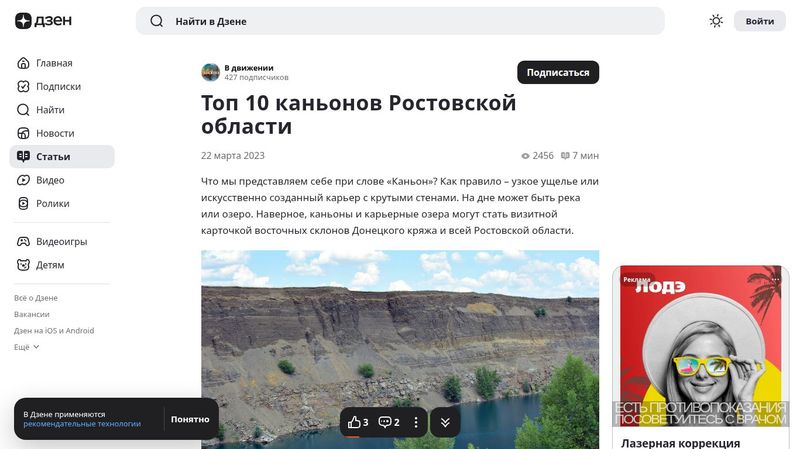Open the Видеоигры section icon
This screenshot has height=449, width=800.
point(23,241)
